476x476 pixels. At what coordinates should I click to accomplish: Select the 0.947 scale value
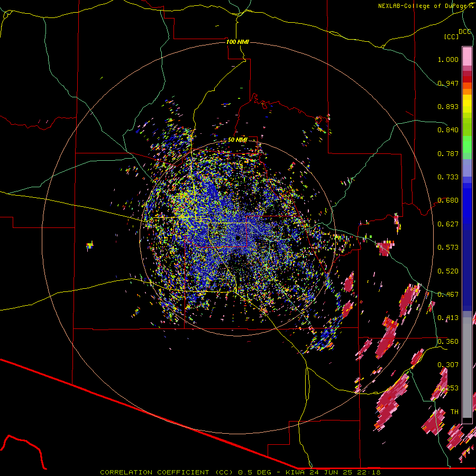click(x=448, y=83)
